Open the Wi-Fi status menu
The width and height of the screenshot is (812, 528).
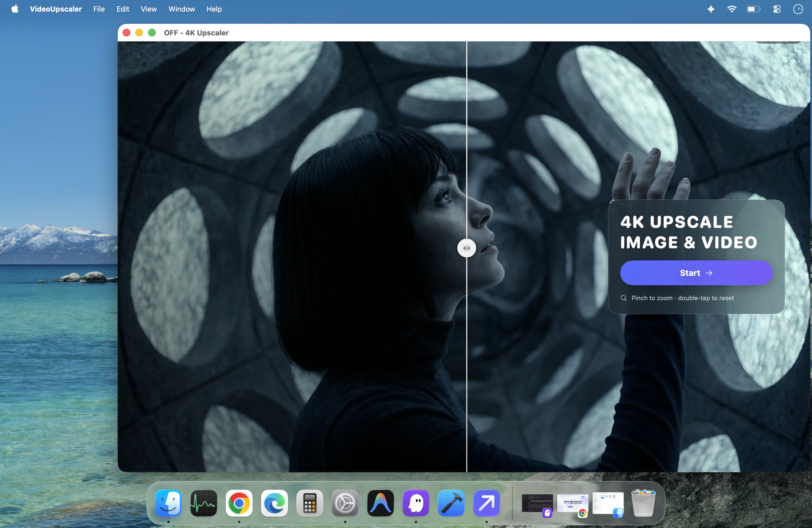pyautogui.click(x=731, y=9)
